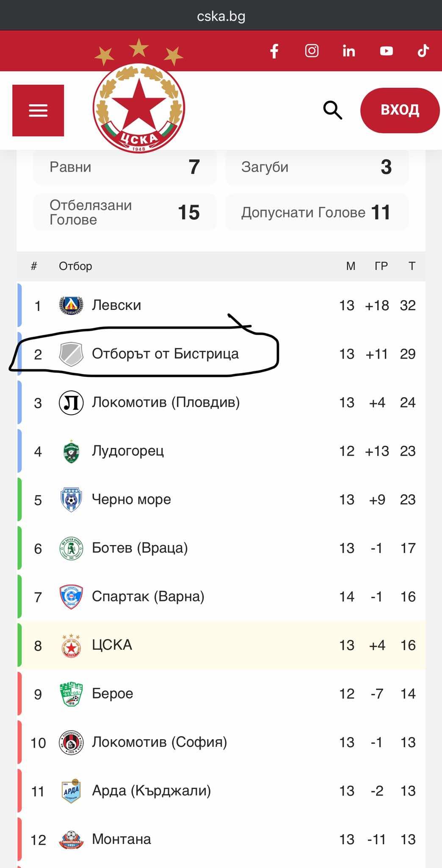
Task: Click the search magnifier icon
Action: click(x=332, y=110)
